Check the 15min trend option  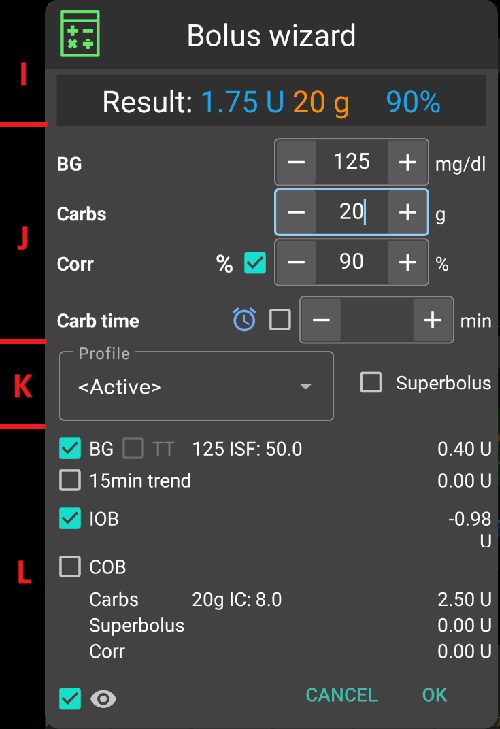[x=70, y=480]
